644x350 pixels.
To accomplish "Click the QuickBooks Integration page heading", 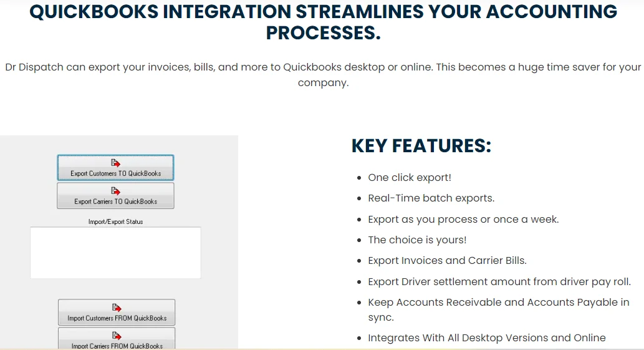I will (323, 22).
